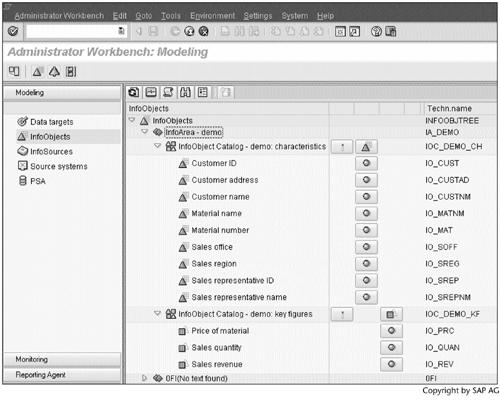Click the Save diskette icon in toolbar
The image size is (500, 403).
pyautogui.click(x=153, y=31)
